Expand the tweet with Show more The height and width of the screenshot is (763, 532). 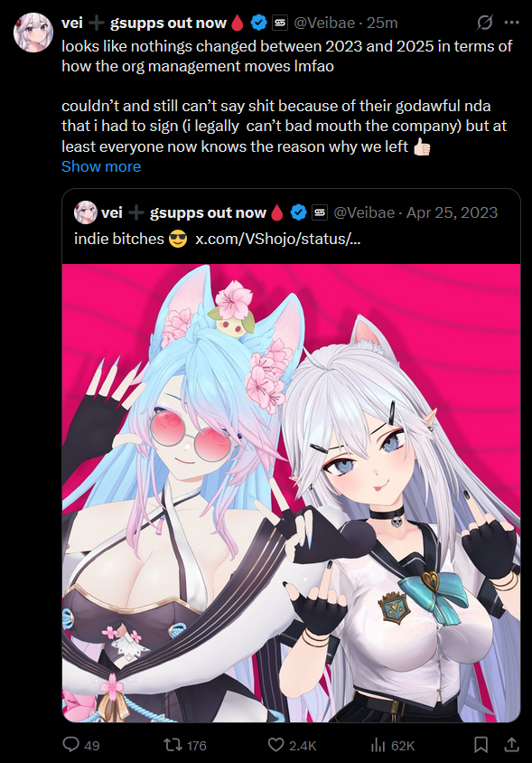point(101,166)
